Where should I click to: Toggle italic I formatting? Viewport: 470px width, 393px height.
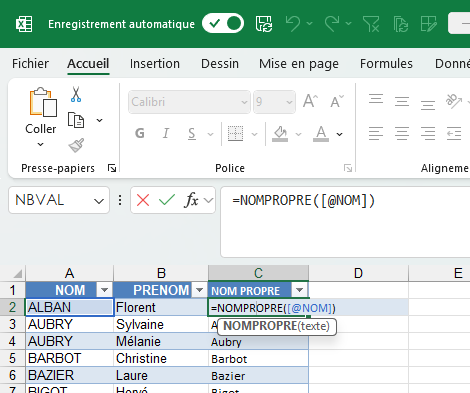pos(166,133)
